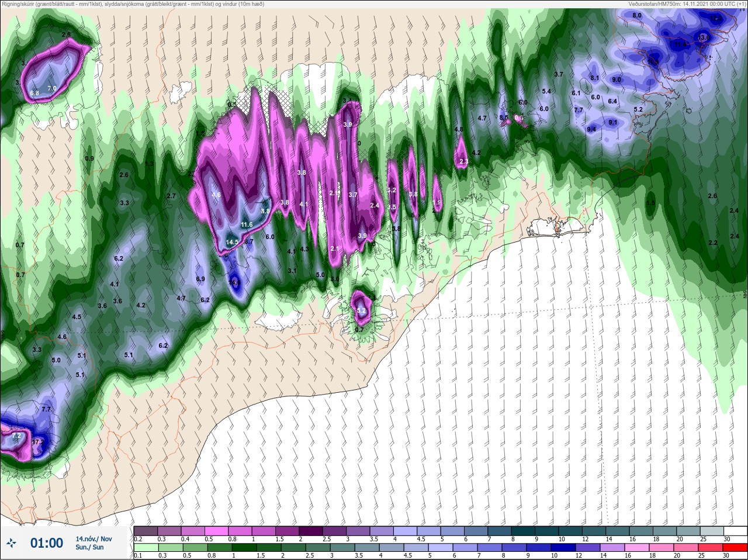Click the 6.9 value on the map
Screen dimensions: 748x560
(200, 279)
